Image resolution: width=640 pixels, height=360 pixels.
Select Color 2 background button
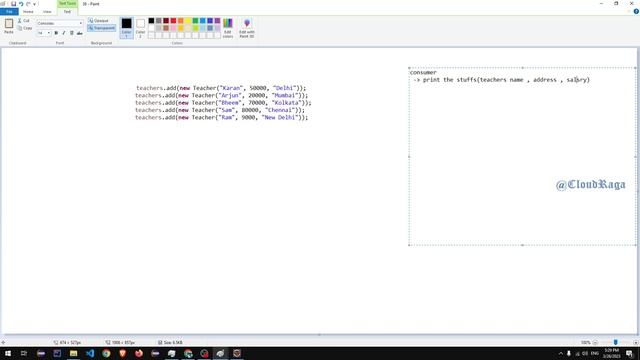(140, 28)
